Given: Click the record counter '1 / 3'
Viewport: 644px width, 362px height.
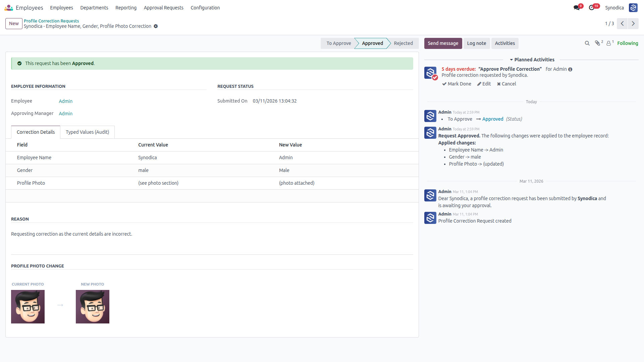Looking at the screenshot, I should coord(609,23).
